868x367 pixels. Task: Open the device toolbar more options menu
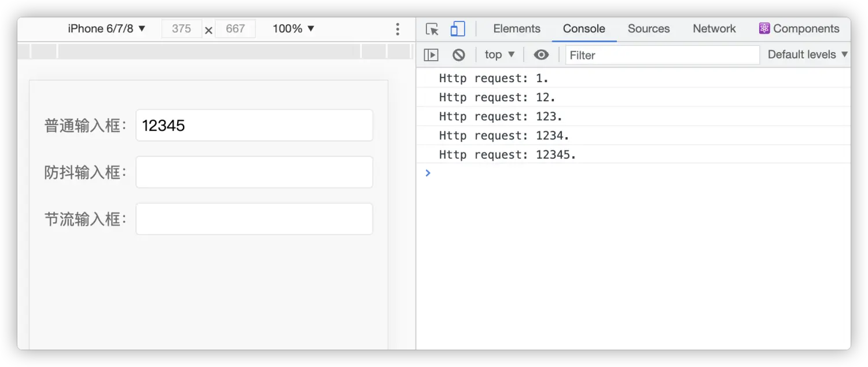(398, 29)
